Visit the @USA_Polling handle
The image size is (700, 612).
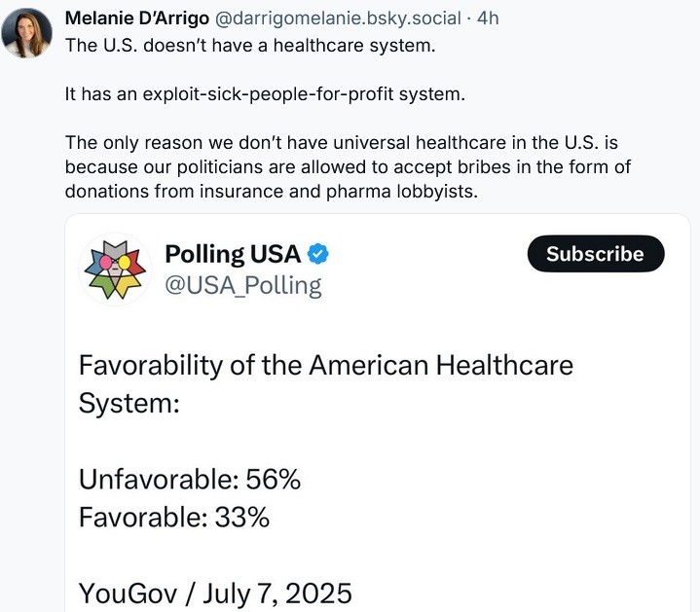point(243,285)
